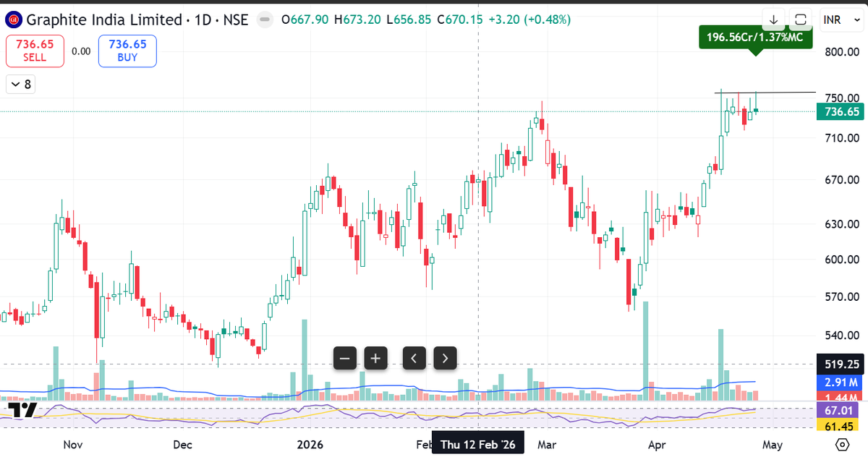Click the O667.90 open value in header
The height and width of the screenshot is (457, 868).
coord(305,20)
